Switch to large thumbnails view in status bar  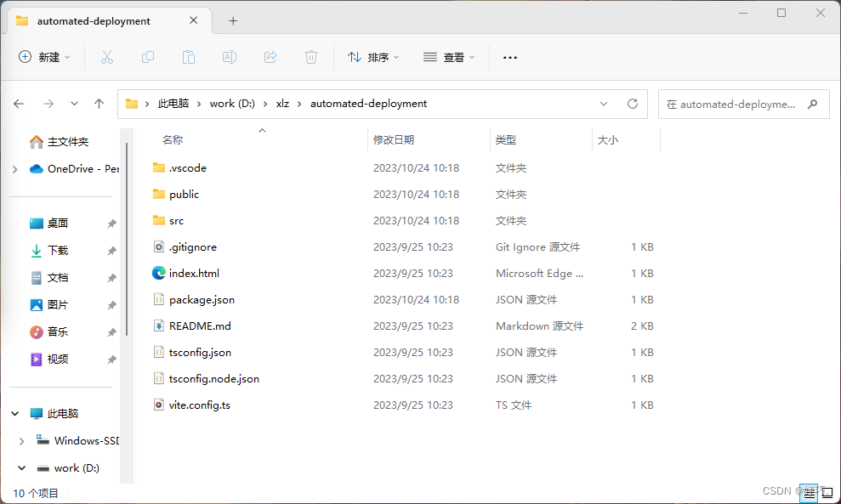coord(828,493)
